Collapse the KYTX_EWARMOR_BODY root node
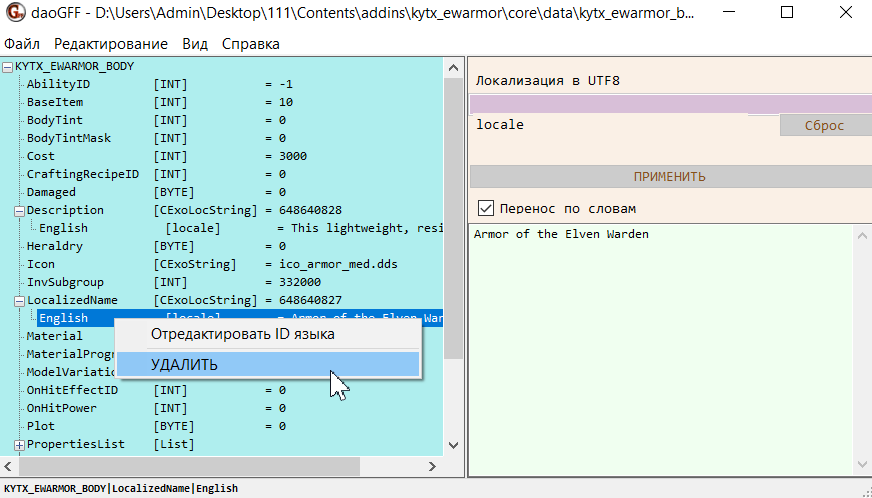Screen dimensions: 872x498 click(x=7, y=67)
